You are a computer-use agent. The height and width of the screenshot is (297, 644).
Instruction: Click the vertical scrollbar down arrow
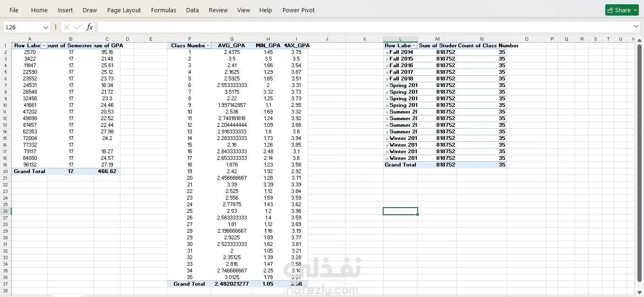click(640, 292)
